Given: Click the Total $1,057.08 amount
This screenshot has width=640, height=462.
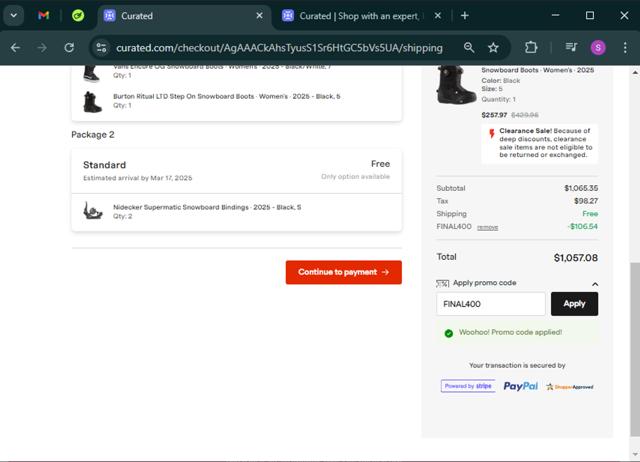Looking at the screenshot, I should pos(576,258).
